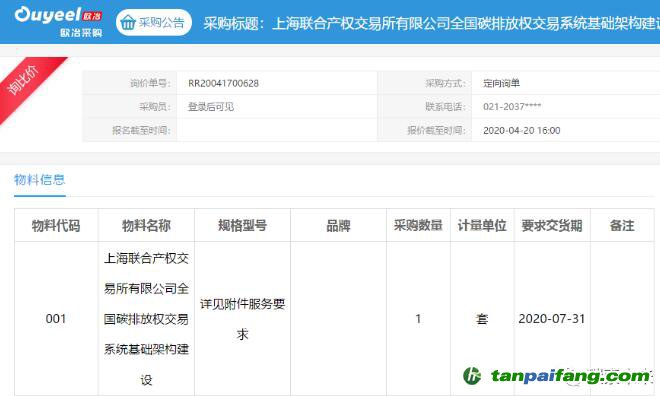Viewport: 660px width, 396px height.
Task: Click the 物料代码 column header
Action: pos(56,226)
